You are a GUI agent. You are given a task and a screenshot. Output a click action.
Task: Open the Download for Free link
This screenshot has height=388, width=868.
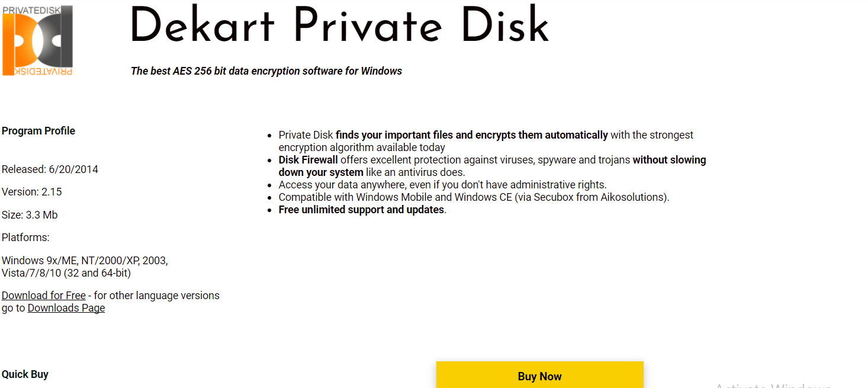click(43, 295)
